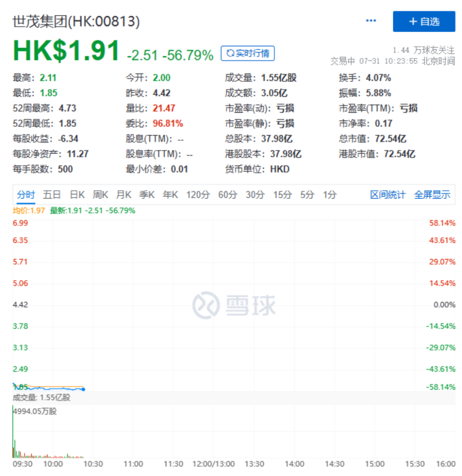Click the 货币单位 HKD value

click(x=280, y=169)
